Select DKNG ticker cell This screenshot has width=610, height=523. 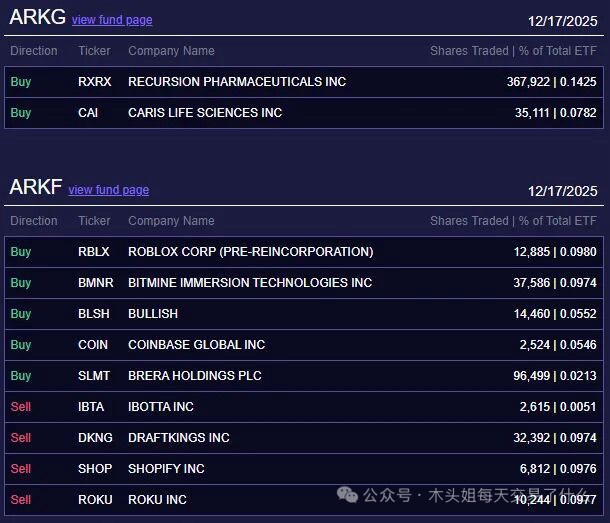click(x=95, y=438)
